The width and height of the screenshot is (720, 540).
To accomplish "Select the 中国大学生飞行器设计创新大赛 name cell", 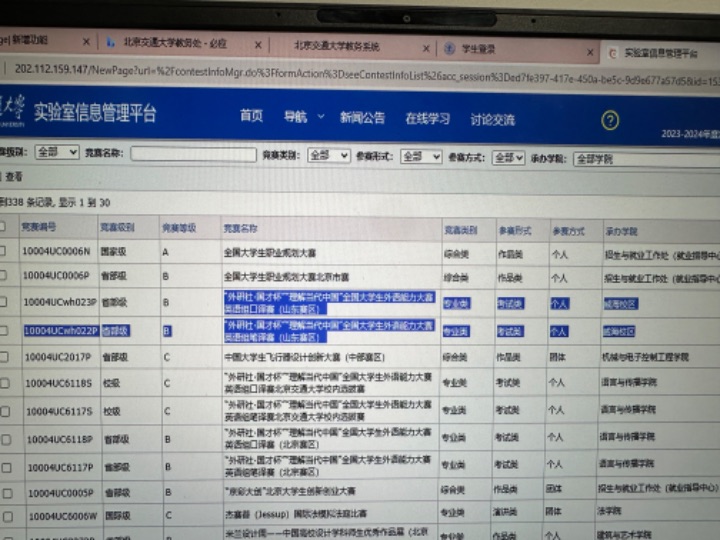I will 304,357.
